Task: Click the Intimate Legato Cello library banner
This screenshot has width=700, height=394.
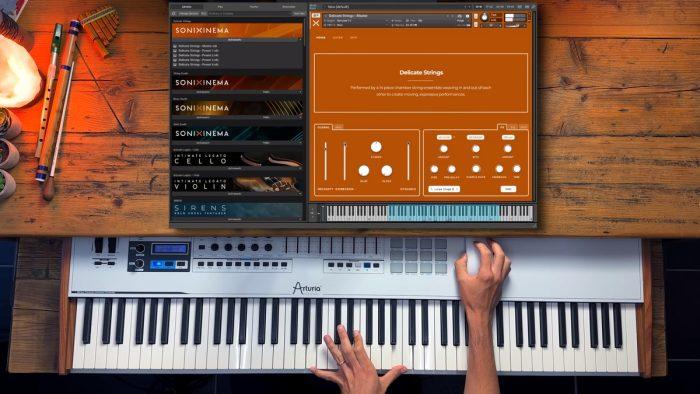Action: pos(238,159)
